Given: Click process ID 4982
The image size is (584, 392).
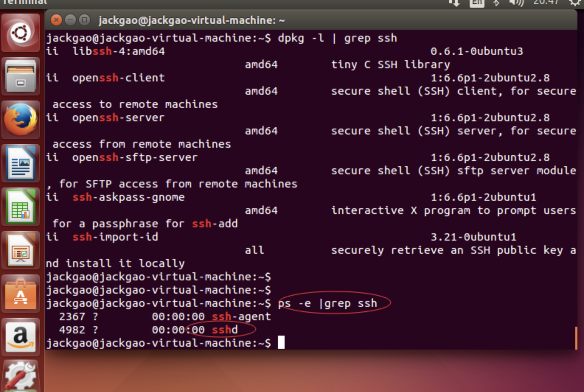Looking at the screenshot, I should [x=72, y=330].
